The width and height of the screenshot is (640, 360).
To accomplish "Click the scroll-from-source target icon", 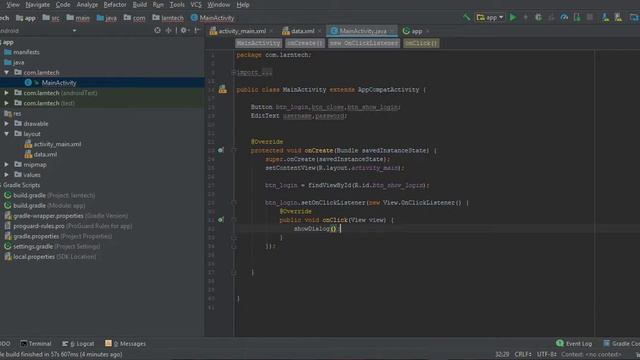I will point(158,30).
